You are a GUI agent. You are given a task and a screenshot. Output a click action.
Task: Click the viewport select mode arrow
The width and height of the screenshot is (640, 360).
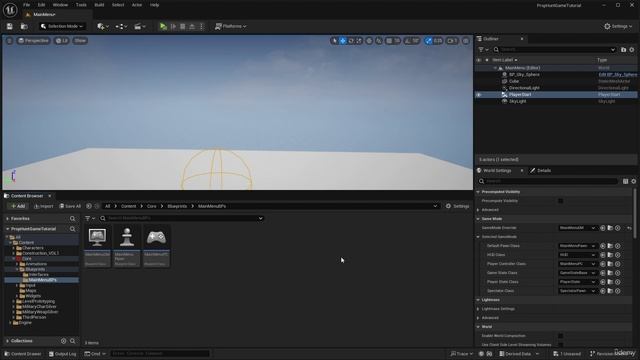point(335,41)
